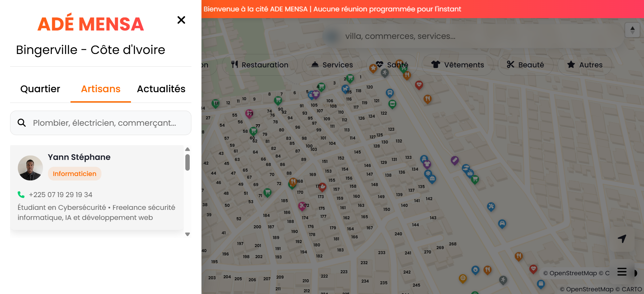Click the blue snowflake map marker
644x294 pixels.
(428, 174)
